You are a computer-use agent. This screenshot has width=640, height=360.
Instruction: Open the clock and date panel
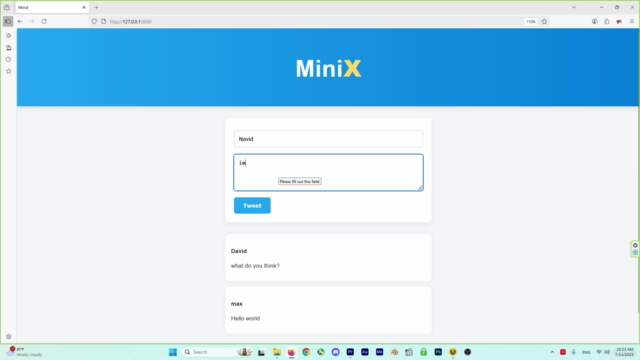[624, 352]
